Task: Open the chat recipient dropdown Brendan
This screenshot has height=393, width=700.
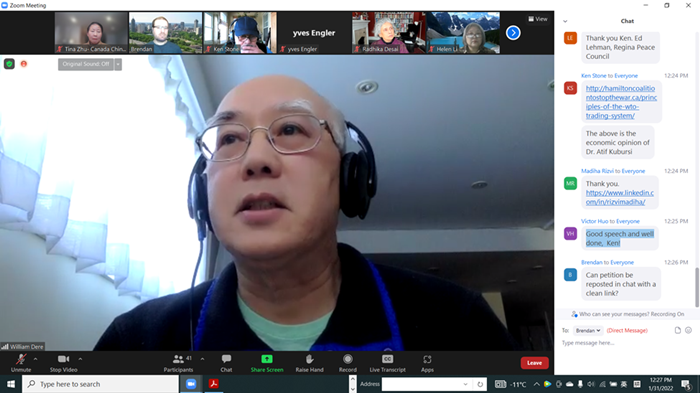Action: 588,330
